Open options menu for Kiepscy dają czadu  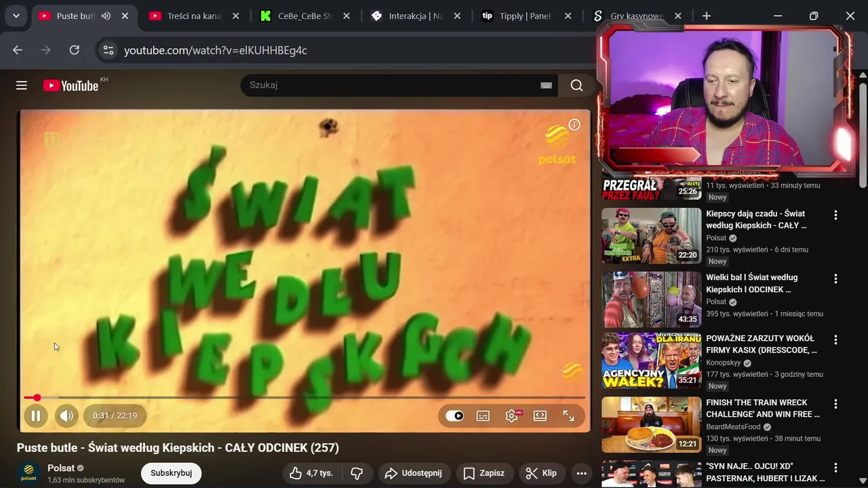pyautogui.click(x=835, y=215)
